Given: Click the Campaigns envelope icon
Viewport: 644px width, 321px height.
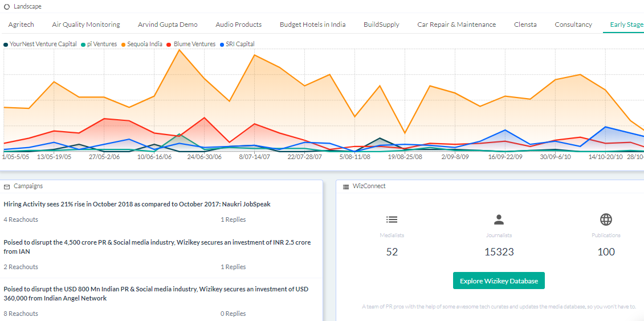Looking at the screenshot, I should coord(7,186).
